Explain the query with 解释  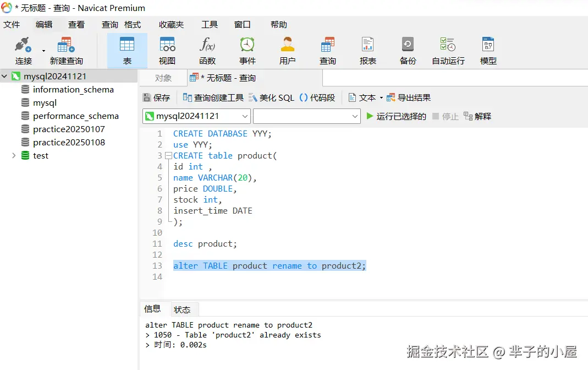(x=477, y=116)
